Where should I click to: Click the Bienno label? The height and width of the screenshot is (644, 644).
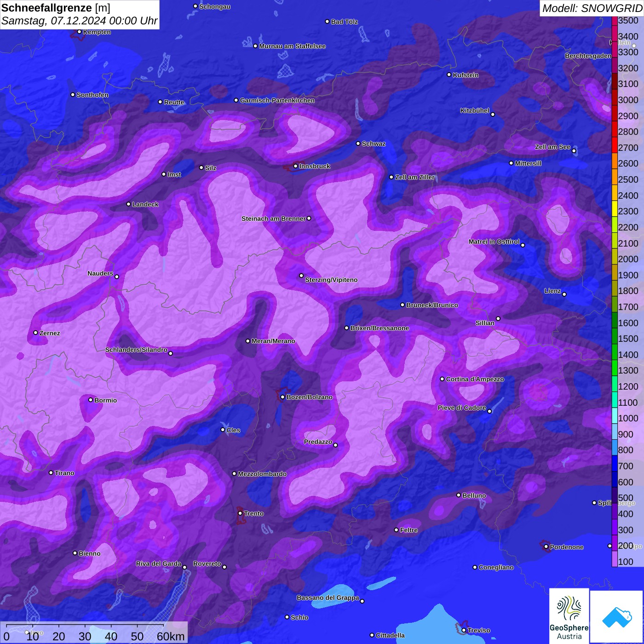coord(89,553)
